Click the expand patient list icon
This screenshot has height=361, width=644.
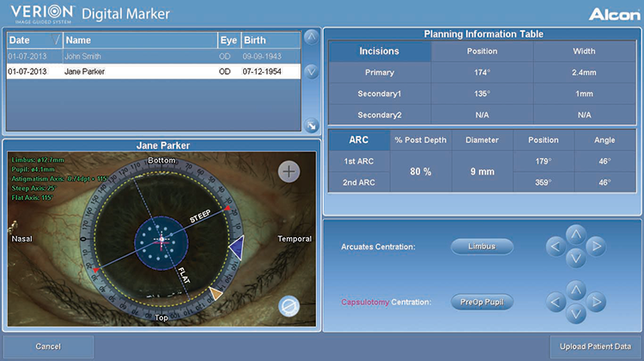click(x=311, y=125)
